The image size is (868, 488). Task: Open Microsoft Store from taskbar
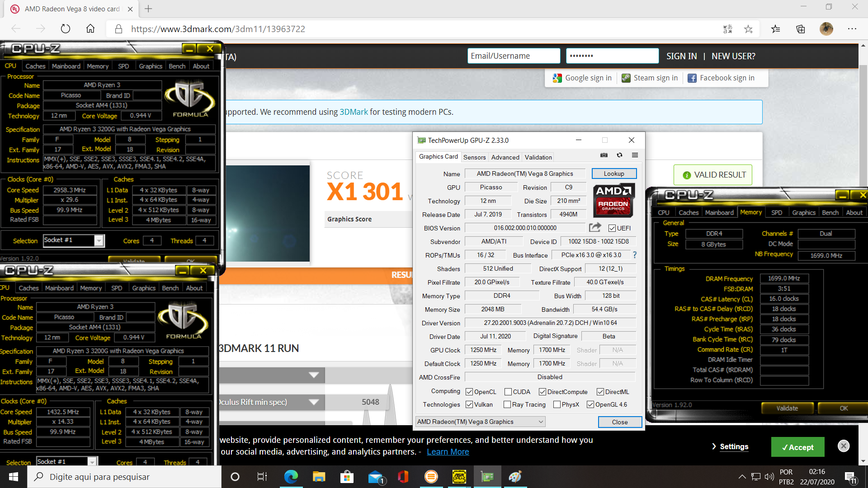pos(347,477)
